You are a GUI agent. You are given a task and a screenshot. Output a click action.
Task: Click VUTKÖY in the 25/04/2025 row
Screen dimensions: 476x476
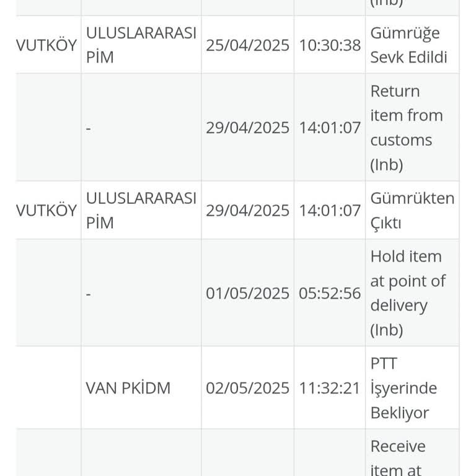click(47, 45)
